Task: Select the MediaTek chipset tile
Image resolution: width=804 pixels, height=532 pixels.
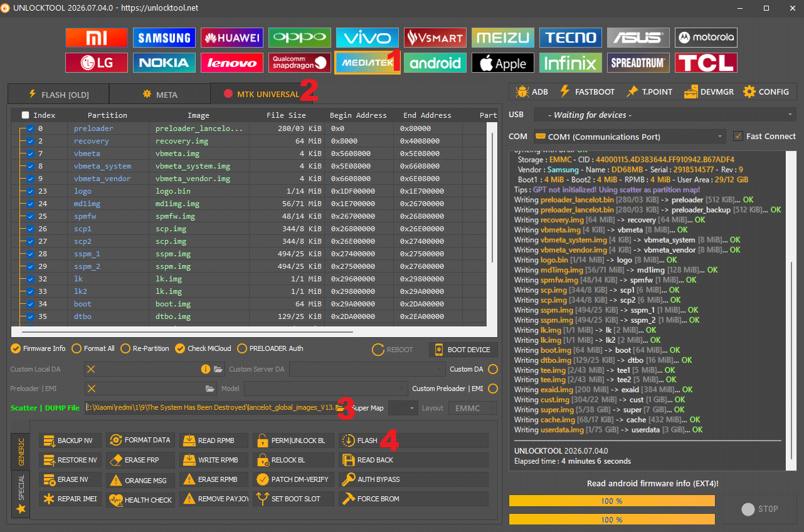Action: (367, 63)
